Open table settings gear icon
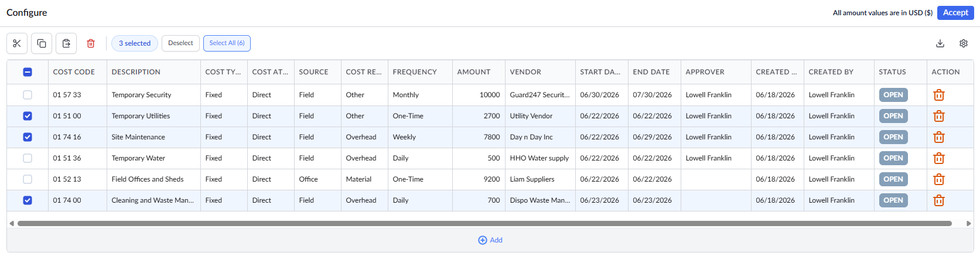Viewport: 980px width, 256px height. (x=964, y=43)
